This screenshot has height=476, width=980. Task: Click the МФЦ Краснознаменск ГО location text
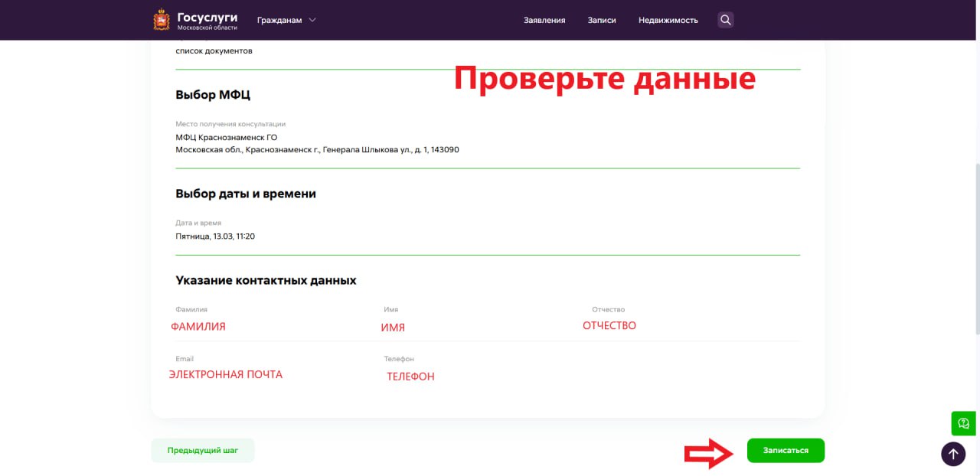(x=227, y=137)
